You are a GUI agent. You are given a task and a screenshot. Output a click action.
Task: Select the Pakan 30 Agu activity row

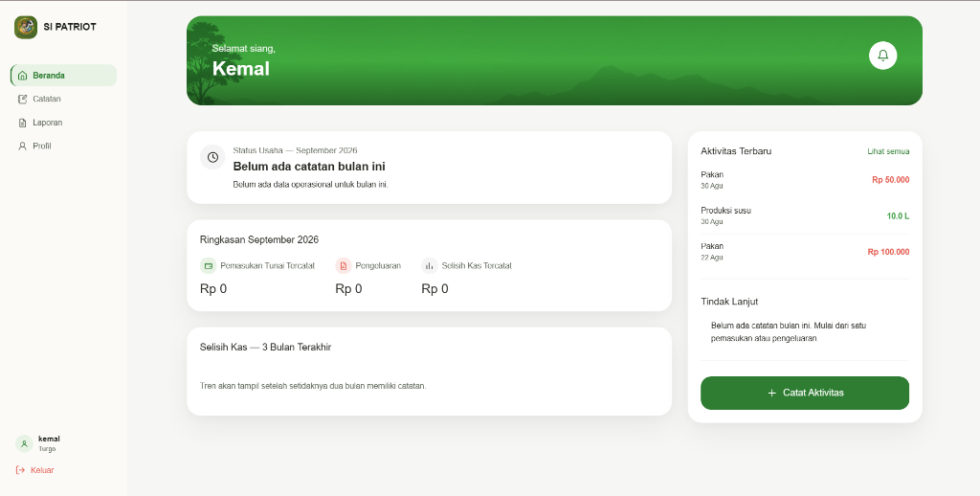[804, 180]
